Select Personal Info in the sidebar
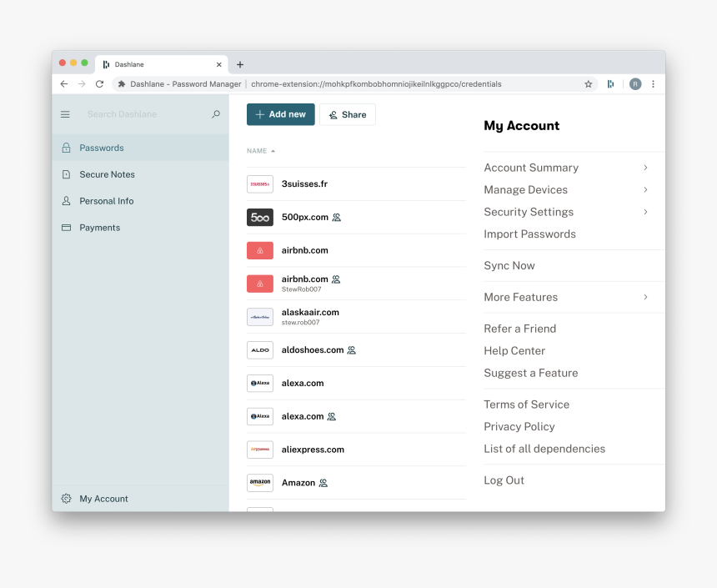The image size is (717, 588). pyautogui.click(x=140, y=201)
